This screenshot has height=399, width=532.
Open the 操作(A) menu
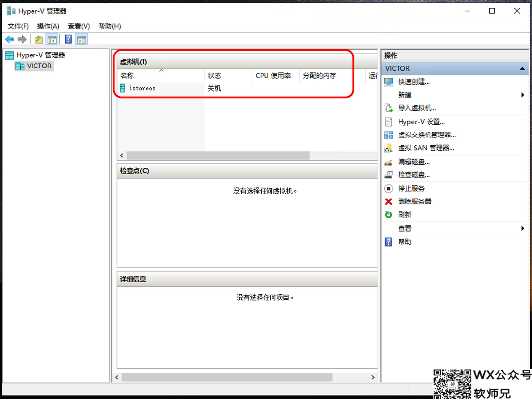click(x=48, y=26)
